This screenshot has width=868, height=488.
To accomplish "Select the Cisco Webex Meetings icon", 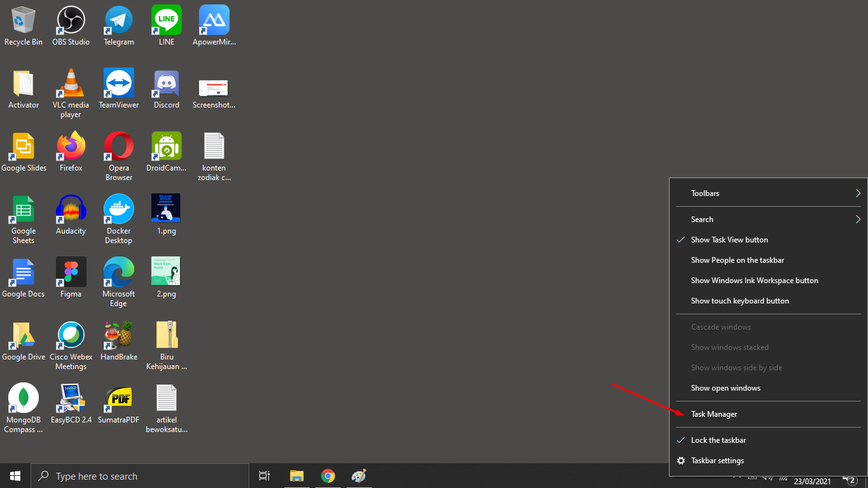I will 71,345.
